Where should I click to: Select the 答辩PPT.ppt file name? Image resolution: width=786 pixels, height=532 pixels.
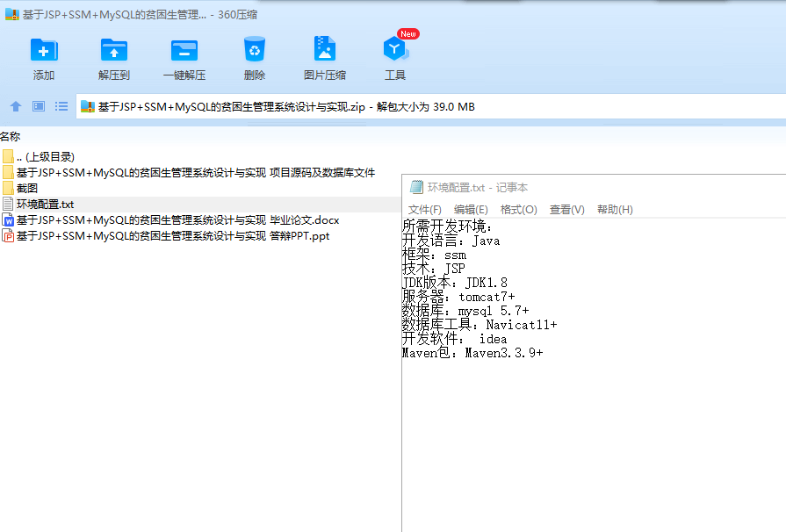point(173,236)
